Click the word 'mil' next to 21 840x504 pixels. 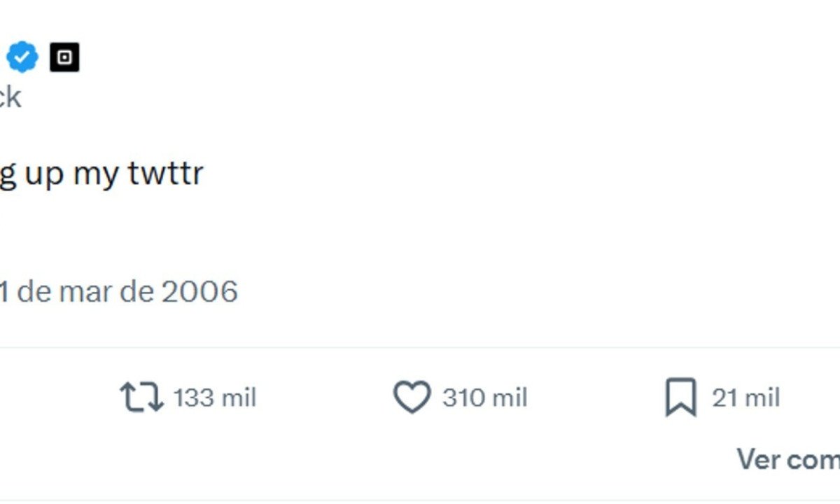click(762, 398)
